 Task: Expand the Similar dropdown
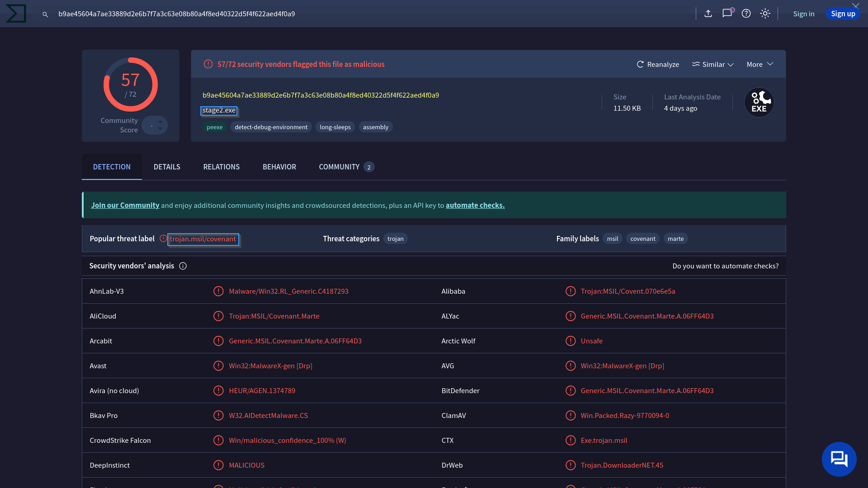[713, 65]
